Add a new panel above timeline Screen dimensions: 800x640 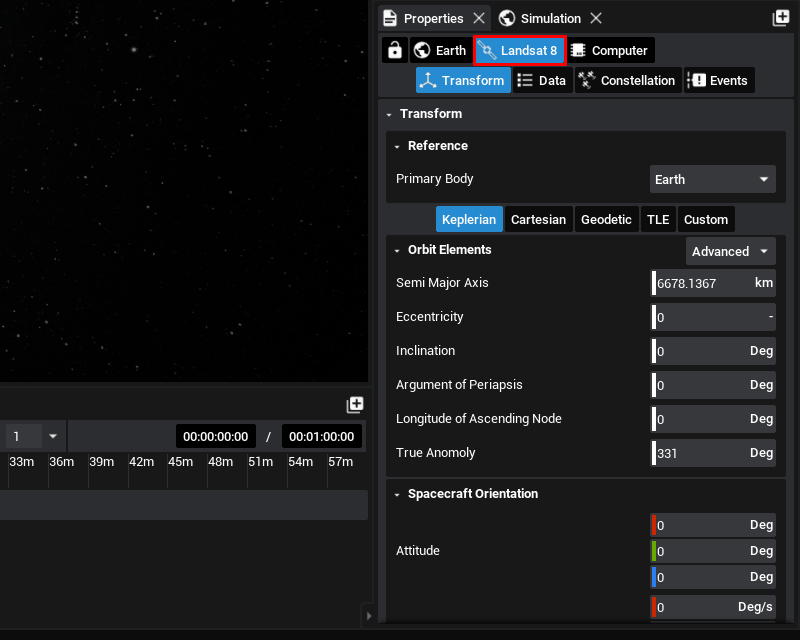point(355,405)
